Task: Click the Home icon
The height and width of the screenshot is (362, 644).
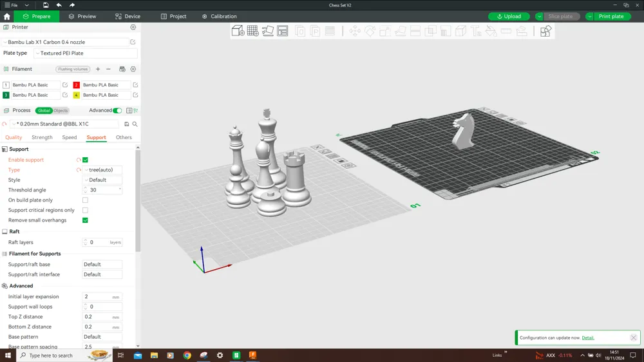Action: 6,17
